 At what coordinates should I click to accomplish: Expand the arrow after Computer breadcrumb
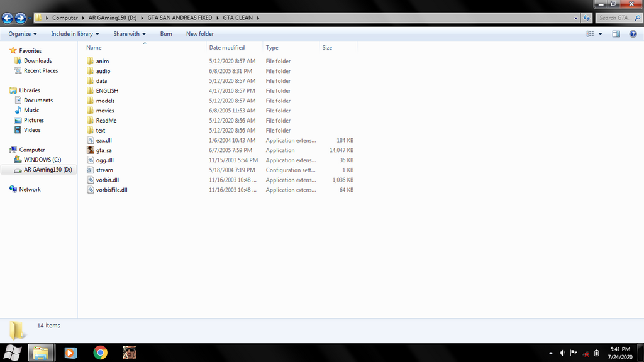coord(84,18)
